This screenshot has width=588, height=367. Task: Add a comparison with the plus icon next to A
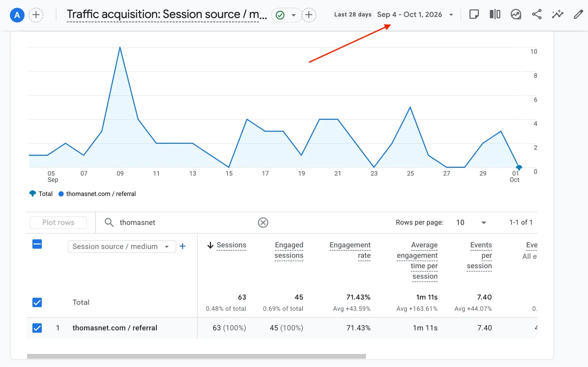36,15
